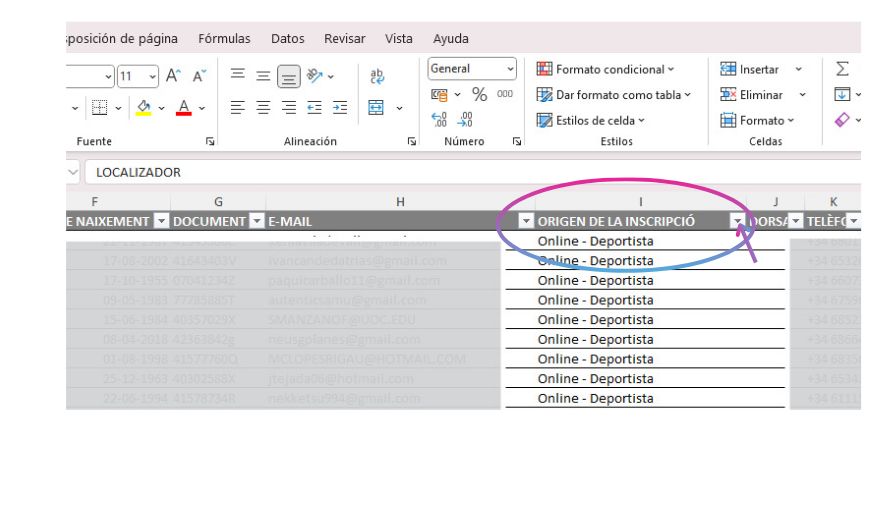
Task: Expand merge options arrow
Action: point(399,108)
